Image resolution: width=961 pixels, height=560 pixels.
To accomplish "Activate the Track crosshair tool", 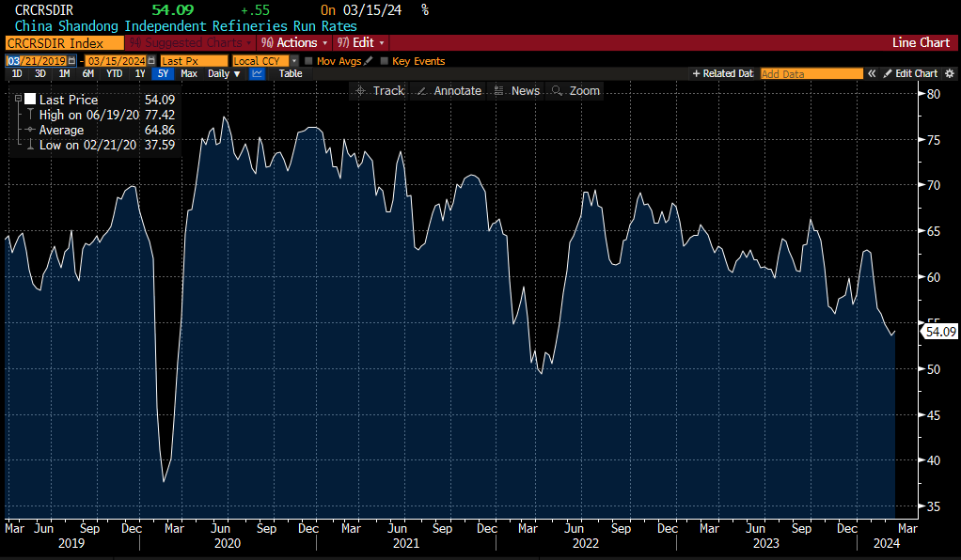I will pos(380,91).
